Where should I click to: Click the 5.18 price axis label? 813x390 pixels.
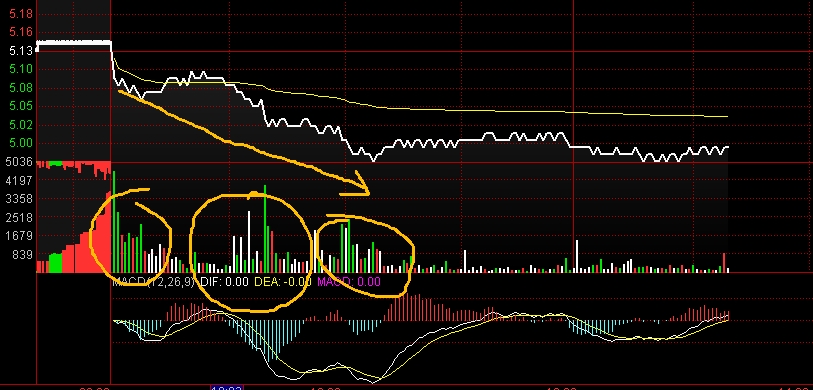coord(21,14)
